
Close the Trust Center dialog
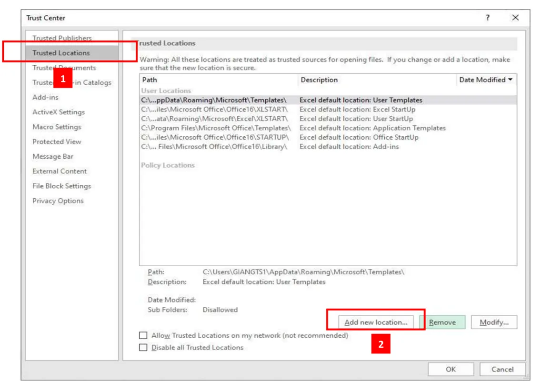pos(515,18)
